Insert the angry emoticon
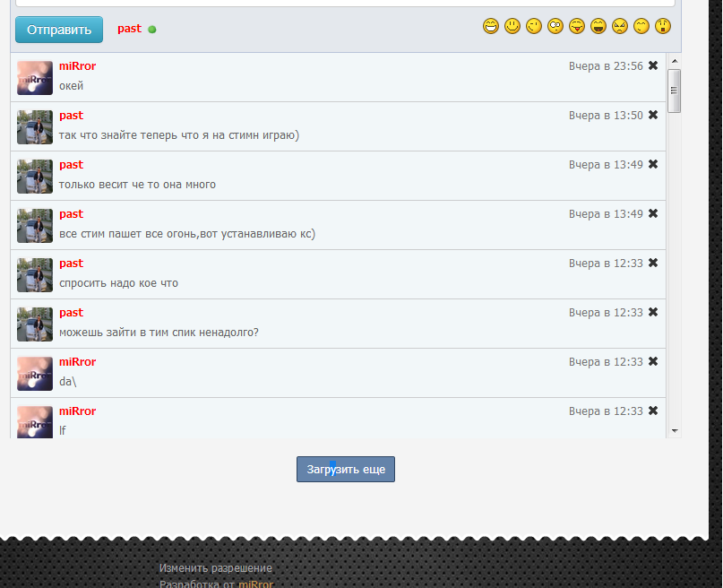 point(620,26)
